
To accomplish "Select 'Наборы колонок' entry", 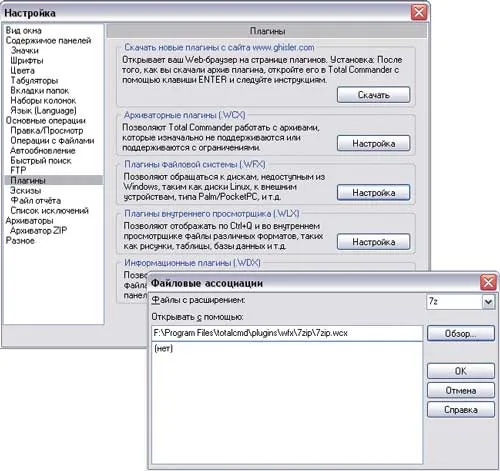I will 43,100.
